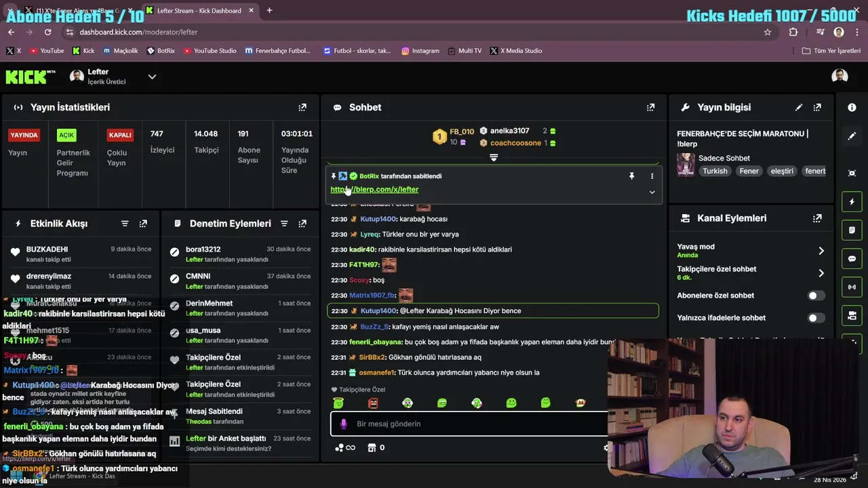Screen dimensions: 868x488
Task: Open the browser extensions puzzle icon
Action: click(x=793, y=32)
